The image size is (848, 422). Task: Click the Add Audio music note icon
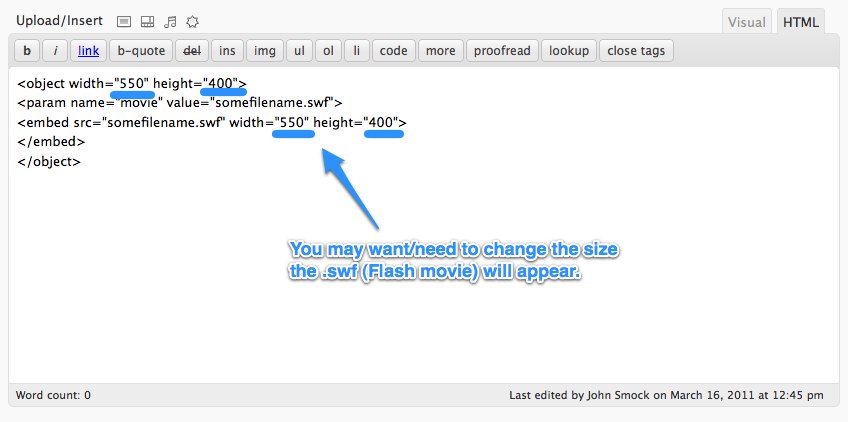[x=170, y=21]
